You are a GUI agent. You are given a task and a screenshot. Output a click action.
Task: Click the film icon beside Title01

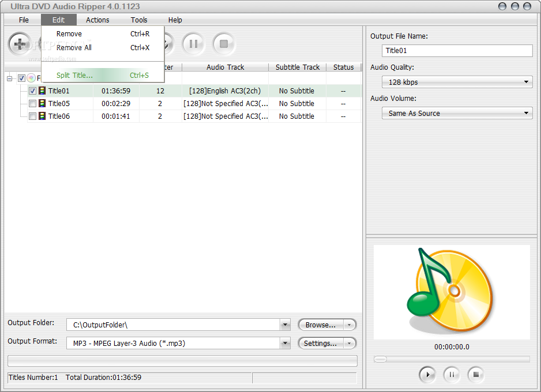(x=42, y=91)
